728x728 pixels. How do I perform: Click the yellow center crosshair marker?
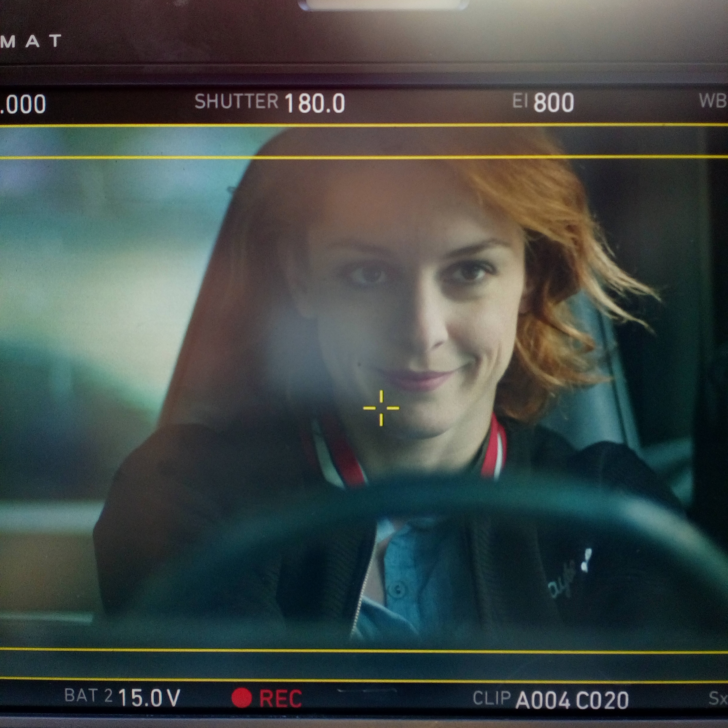point(381,408)
